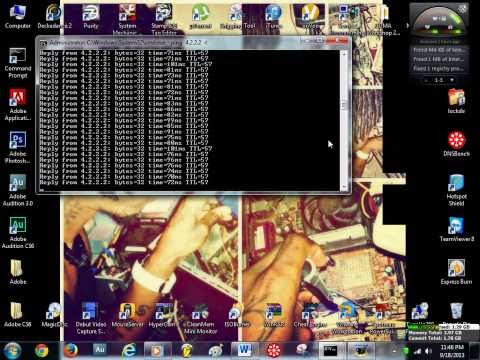The image size is (480, 360).
Task: Open the Express Burn desktop shortcut
Action: point(456,272)
